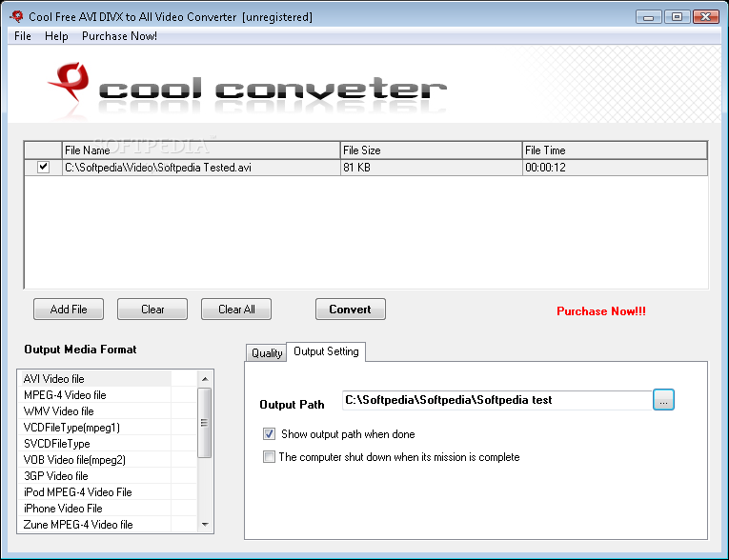Click the format list scrollbar thumb
The image size is (729, 560).
point(205,423)
